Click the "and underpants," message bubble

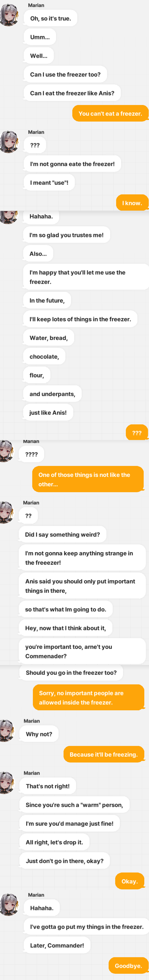pyautogui.click(x=53, y=394)
